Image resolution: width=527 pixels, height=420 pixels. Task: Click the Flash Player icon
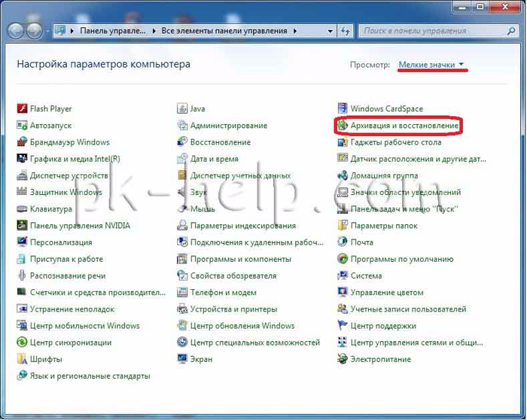point(22,109)
